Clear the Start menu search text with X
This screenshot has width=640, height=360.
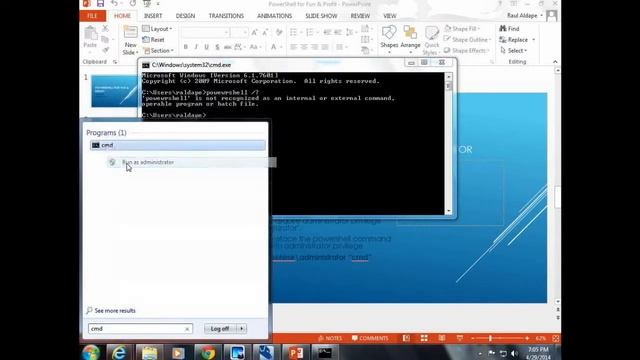click(x=187, y=329)
